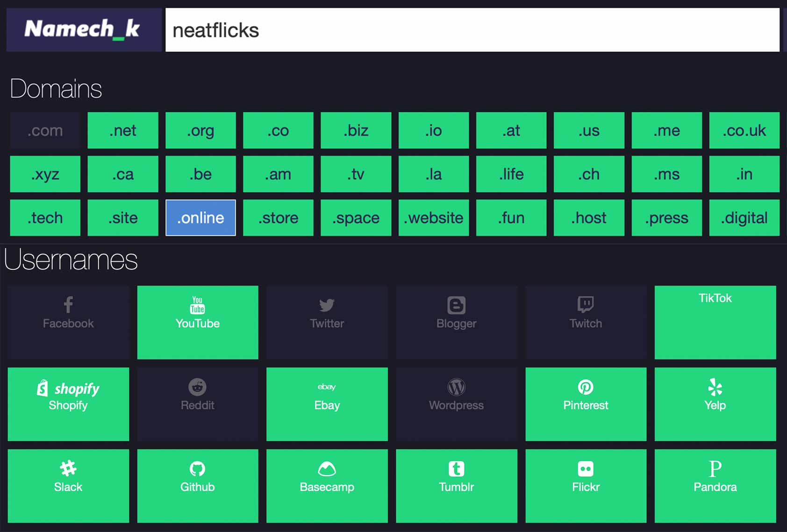Open the .ms domain tile
Image resolution: width=787 pixels, height=532 pixels.
(667, 174)
